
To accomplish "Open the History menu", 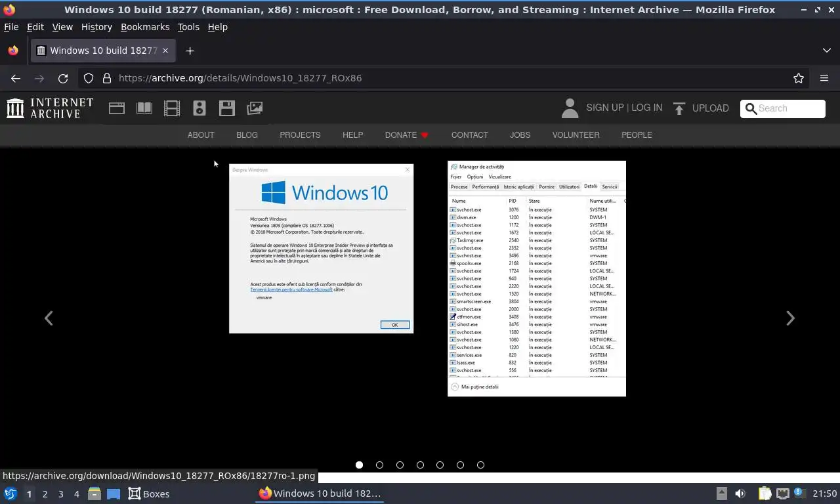I will click(x=96, y=27).
